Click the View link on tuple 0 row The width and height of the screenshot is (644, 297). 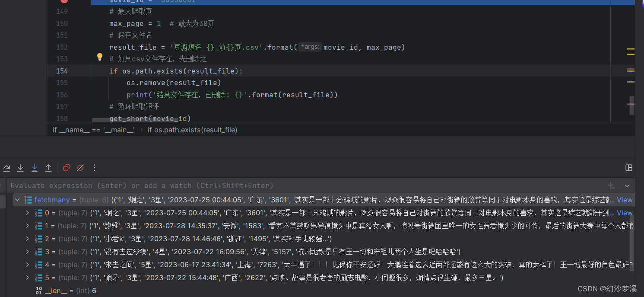625,212
